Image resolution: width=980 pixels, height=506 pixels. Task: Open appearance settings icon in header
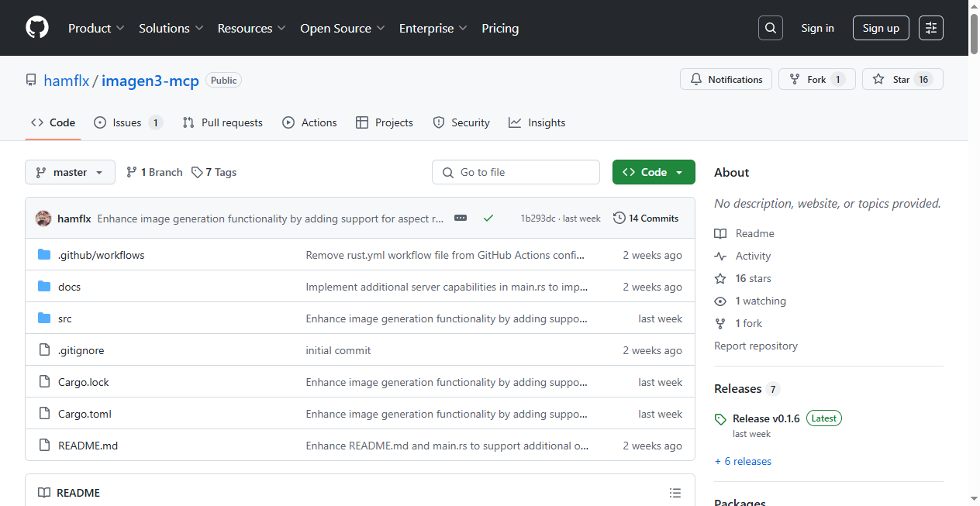[x=931, y=28]
